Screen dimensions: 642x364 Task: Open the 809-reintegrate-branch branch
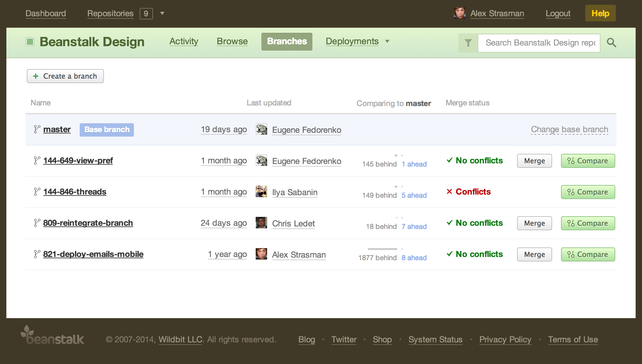coord(88,223)
